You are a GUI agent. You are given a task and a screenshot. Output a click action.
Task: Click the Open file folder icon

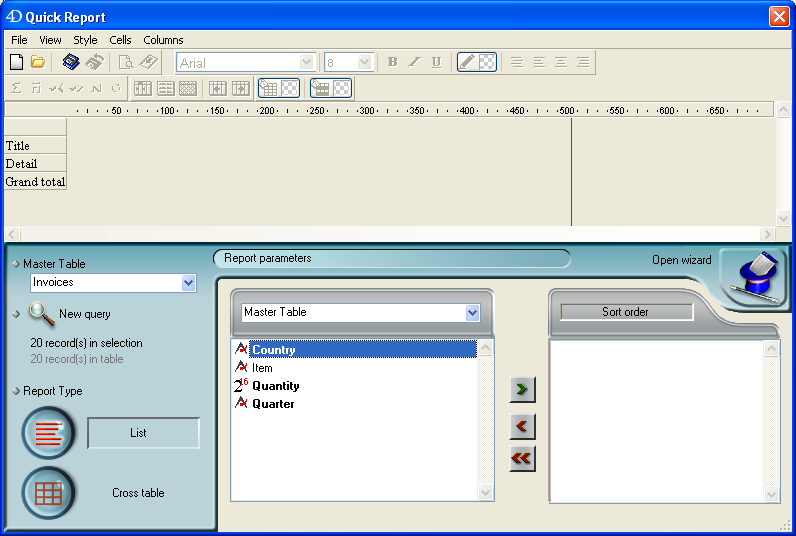(38, 62)
